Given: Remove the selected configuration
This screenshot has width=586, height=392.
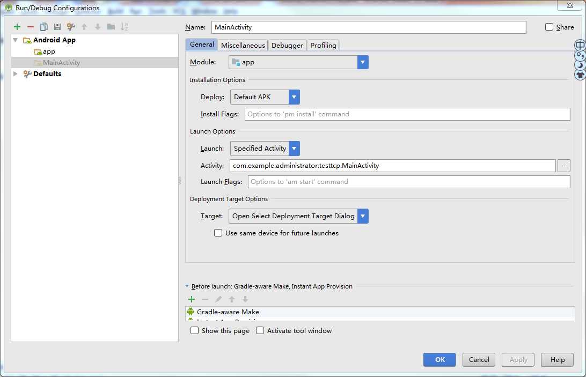Looking at the screenshot, I should pyautogui.click(x=30, y=27).
